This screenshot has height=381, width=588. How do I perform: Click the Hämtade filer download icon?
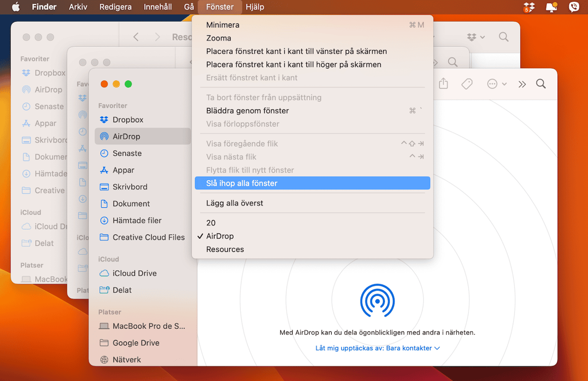[x=103, y=220]
